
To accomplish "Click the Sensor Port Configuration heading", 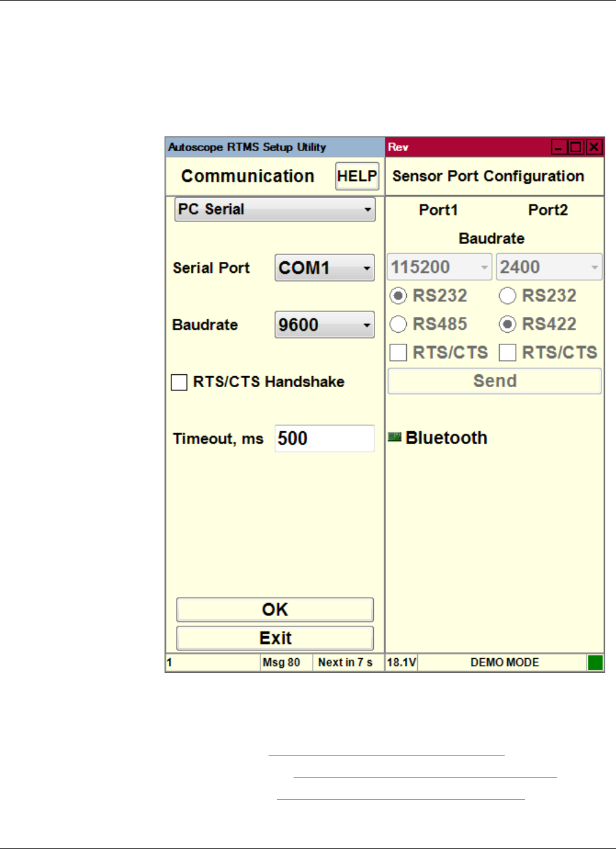I will point(488,176).
